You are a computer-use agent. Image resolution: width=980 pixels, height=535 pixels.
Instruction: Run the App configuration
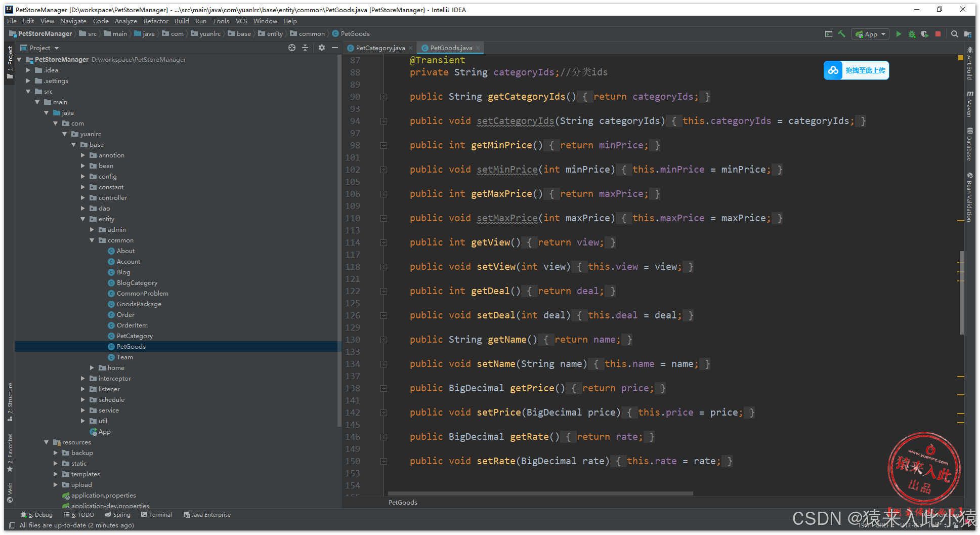click(899, 34)
